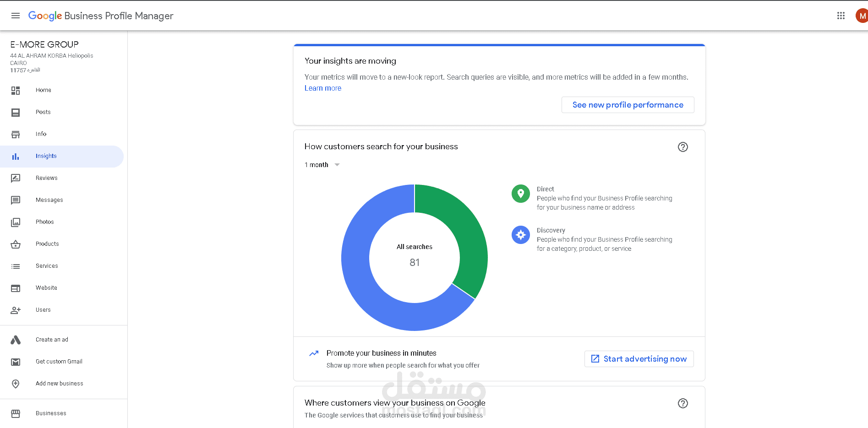
Task: Open the hamburger main menu
Action: [x=16, y=16]
